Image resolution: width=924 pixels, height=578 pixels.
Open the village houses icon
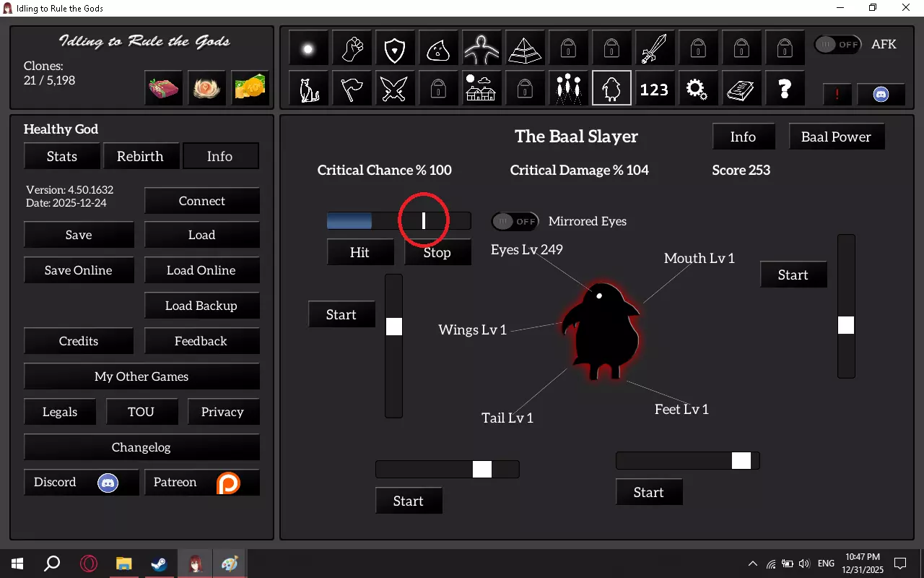click(481, 90)
